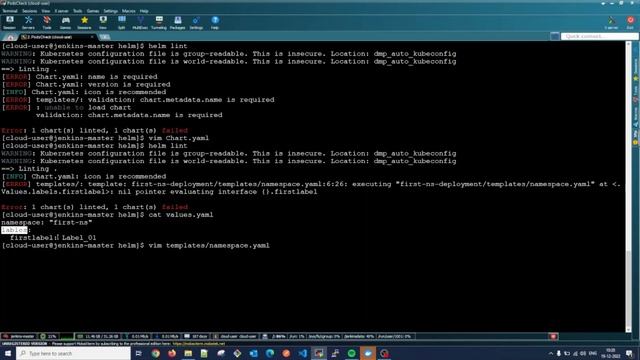Open the Tools menu
Screen dimensions: 640x360
coord(77,11)
